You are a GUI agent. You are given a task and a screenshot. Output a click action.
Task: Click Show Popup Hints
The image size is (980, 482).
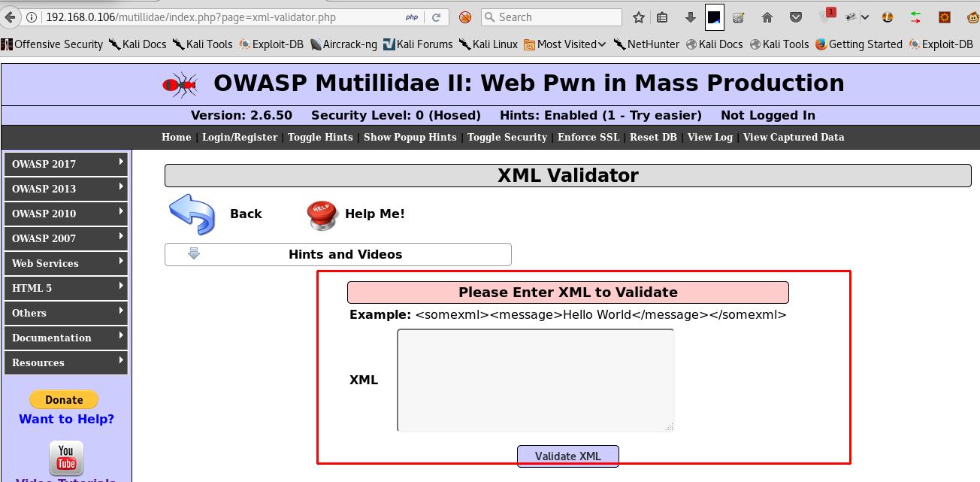pos(410,137)
